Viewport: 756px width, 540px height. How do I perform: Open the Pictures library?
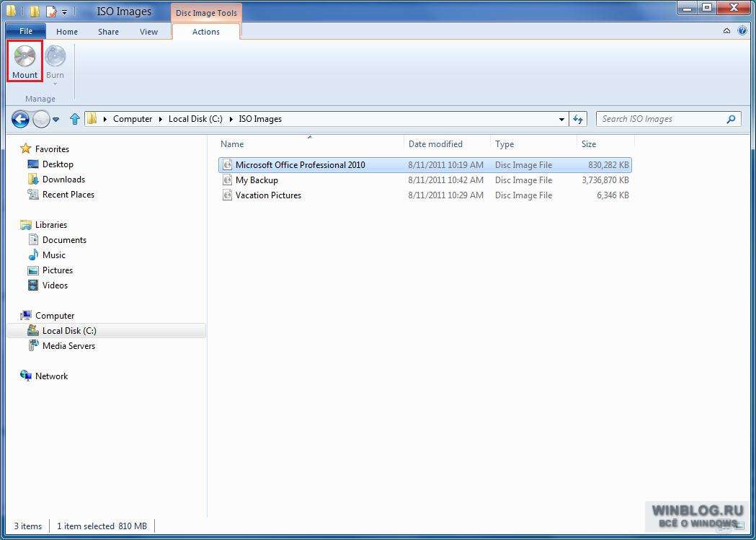pyautogui.click(x=58, y=270)
